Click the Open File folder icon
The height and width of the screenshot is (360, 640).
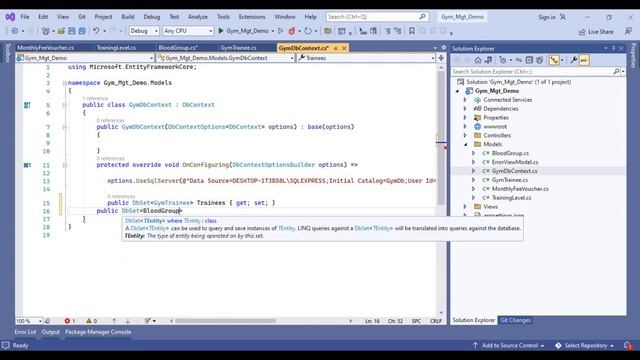click(x=61, y=31)
